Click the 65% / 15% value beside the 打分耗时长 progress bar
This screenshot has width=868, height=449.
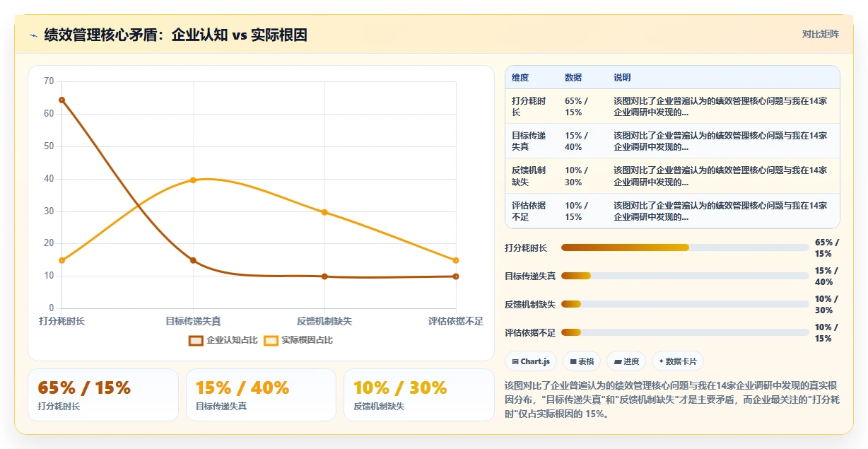pyautogui.click(x=827, y=247)
